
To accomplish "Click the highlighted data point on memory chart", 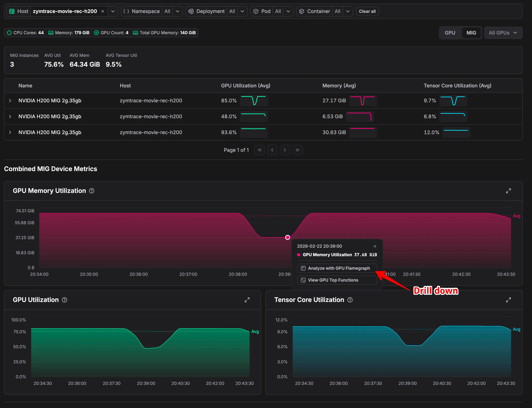I will 288,237.
